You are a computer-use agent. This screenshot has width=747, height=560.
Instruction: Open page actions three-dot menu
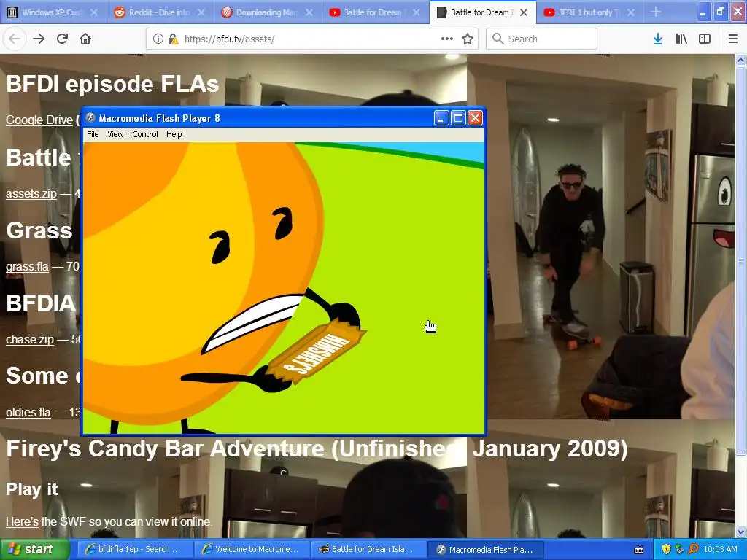[447, 39]
